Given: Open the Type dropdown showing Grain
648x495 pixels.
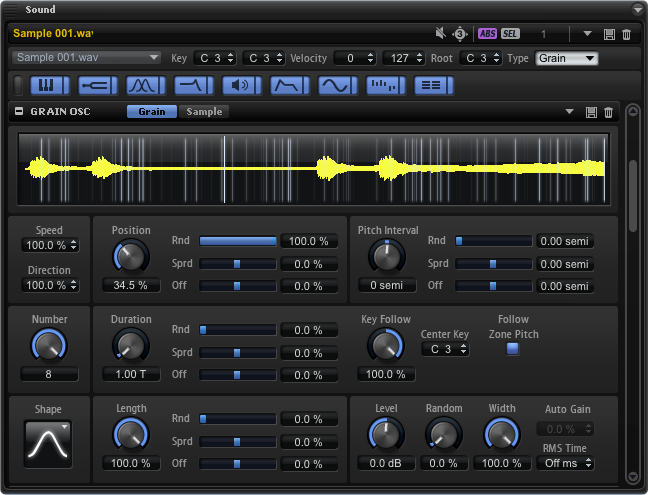Looking at the screenshot, I should point(567,58).
